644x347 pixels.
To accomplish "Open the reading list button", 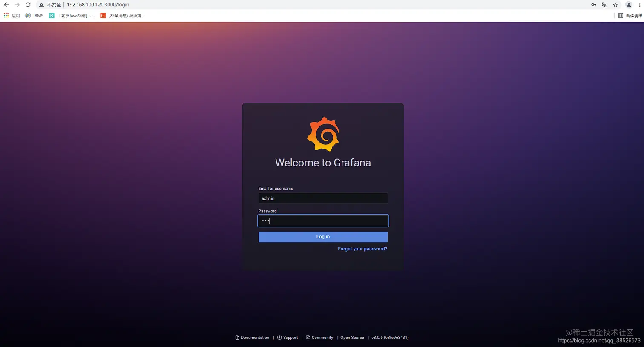I will [630, 15].
